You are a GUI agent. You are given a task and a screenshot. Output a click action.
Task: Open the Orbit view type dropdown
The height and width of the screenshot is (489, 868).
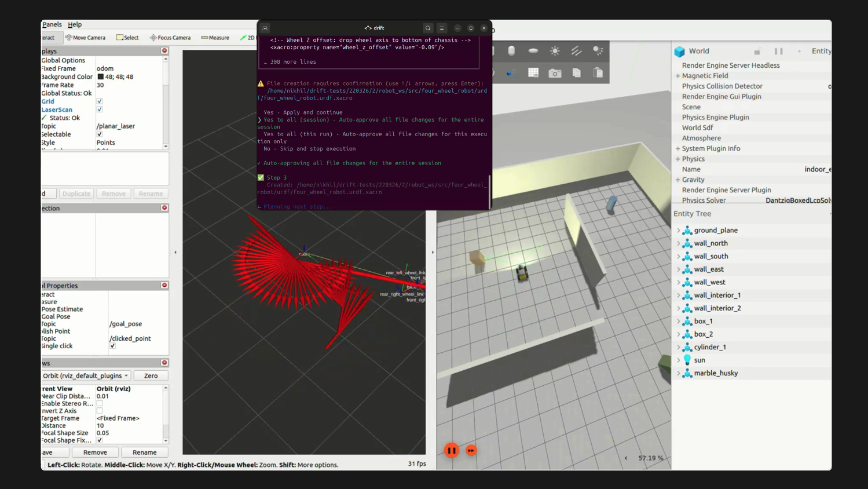tap(86, 376)
